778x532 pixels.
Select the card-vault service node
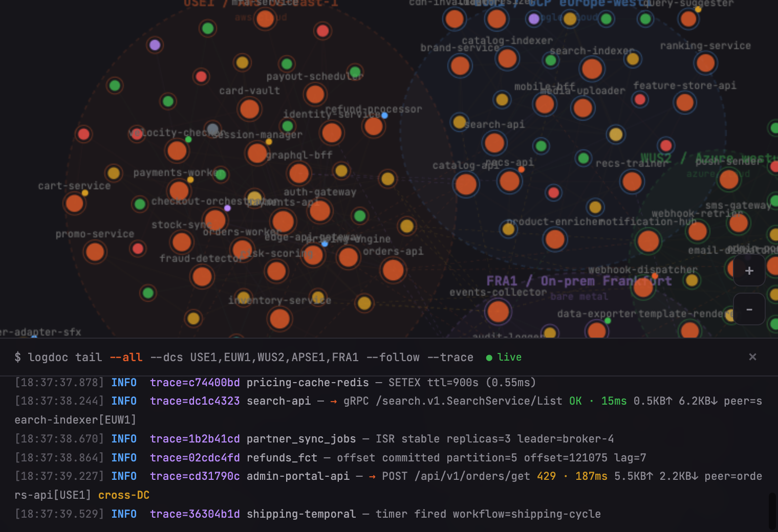point(249,109)
